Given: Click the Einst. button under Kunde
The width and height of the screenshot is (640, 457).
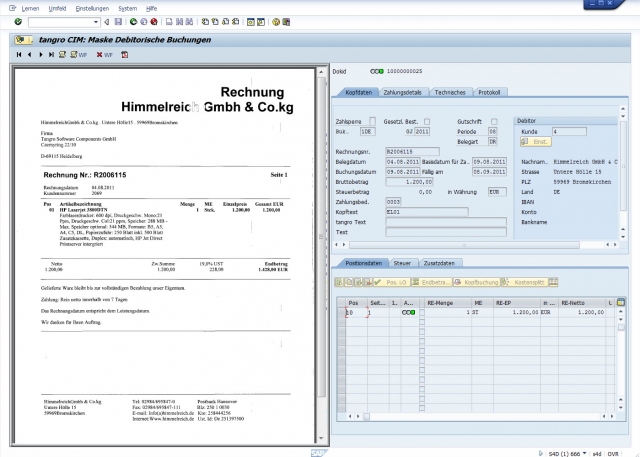Looking at the screenshot, I should coord(536,142).
